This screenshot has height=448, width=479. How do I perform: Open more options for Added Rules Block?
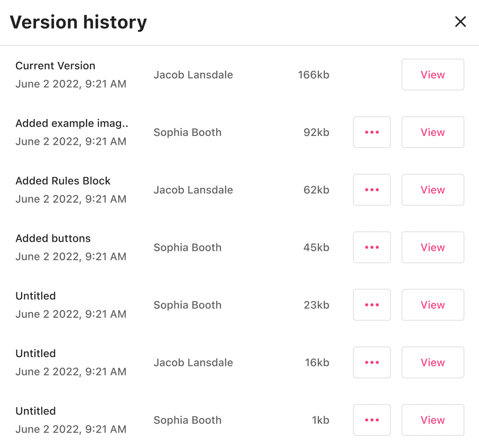click(372, 190)
